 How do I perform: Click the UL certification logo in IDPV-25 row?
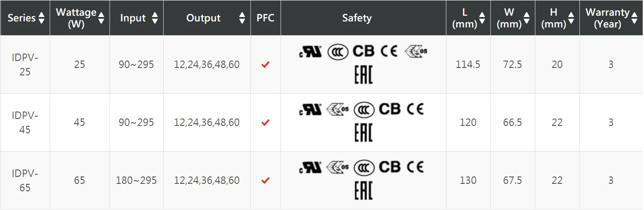point(311,51)
